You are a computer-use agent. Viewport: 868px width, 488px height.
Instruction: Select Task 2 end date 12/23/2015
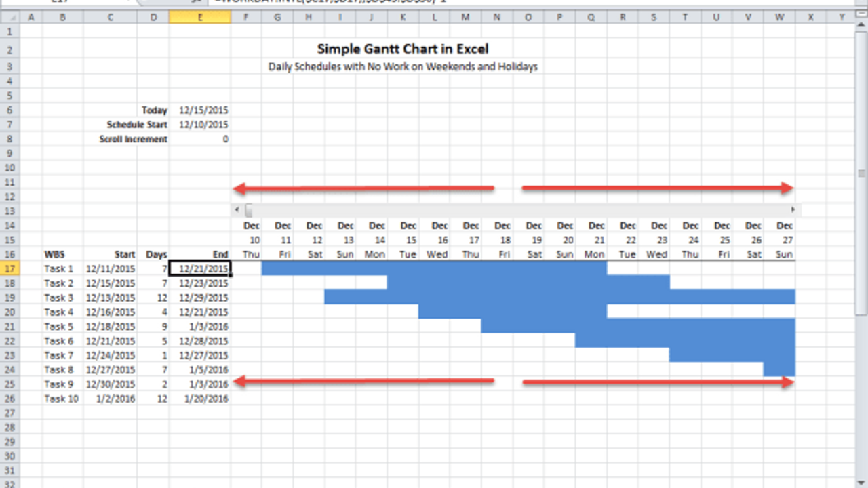[200, 283]
